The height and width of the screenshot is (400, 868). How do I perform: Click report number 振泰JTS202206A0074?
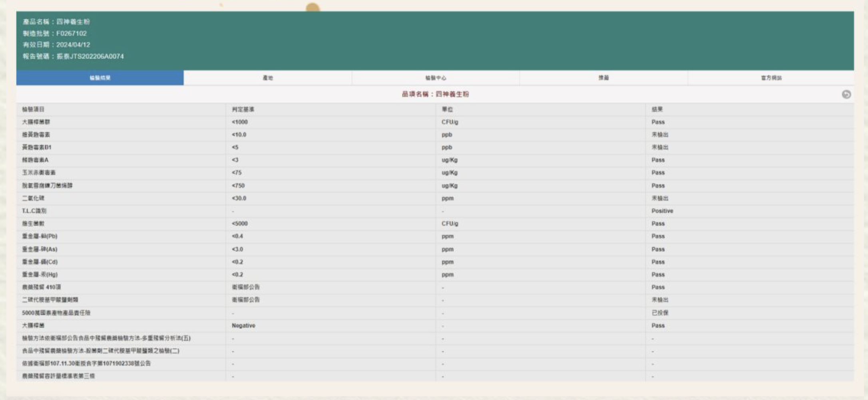(x=90, y=56)
